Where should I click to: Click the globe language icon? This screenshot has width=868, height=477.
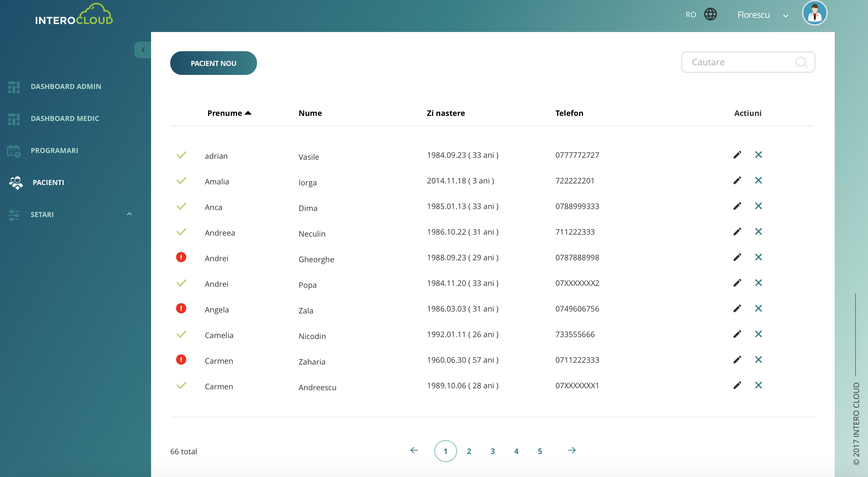click(x=710, y=14)
